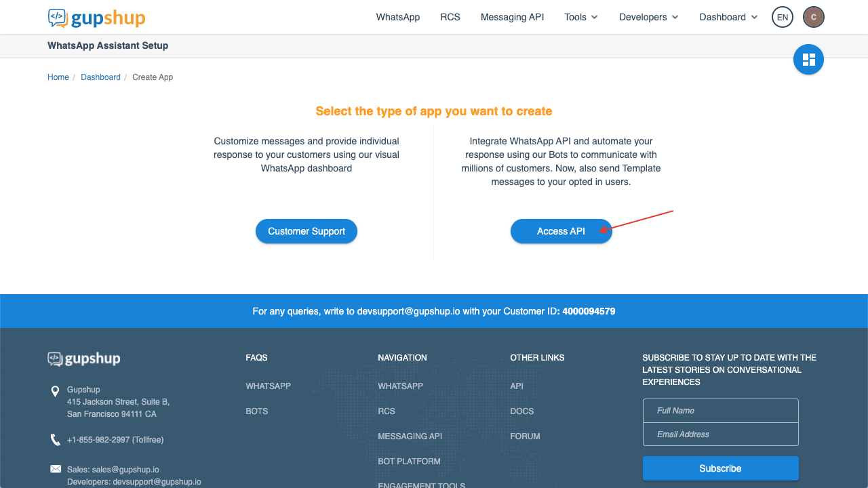
Task: Click the Email Address input field
Action: point(720,434)
